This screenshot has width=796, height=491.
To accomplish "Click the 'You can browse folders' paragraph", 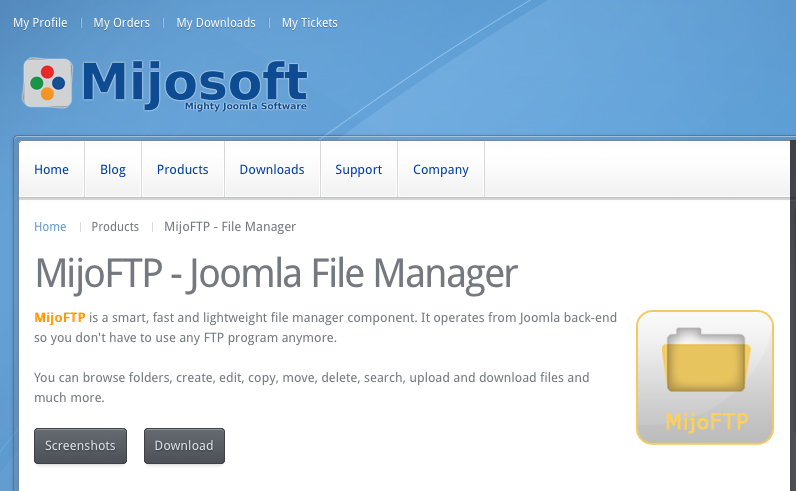I will [312, 387].
